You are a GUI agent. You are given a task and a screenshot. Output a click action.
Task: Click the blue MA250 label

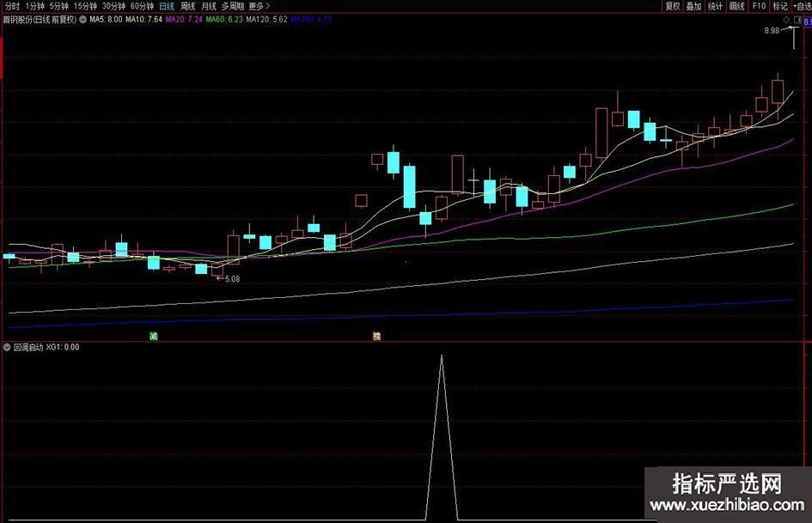pyautogui.click(x=311, y=20)
